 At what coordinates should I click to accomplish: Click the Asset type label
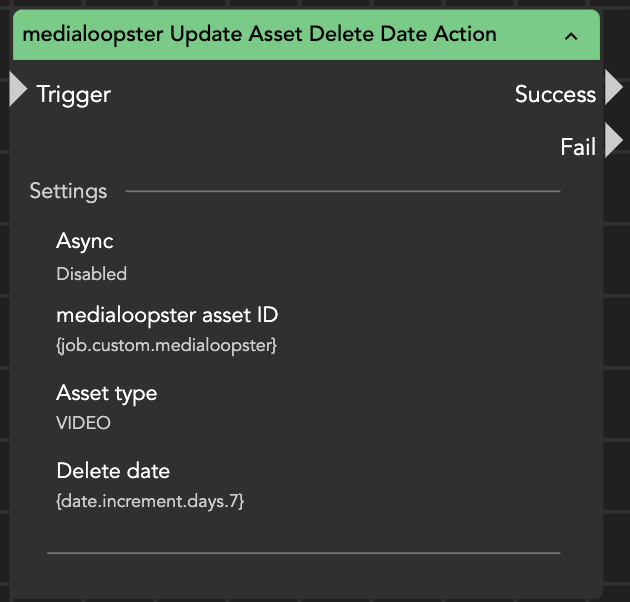pos(107,393)
